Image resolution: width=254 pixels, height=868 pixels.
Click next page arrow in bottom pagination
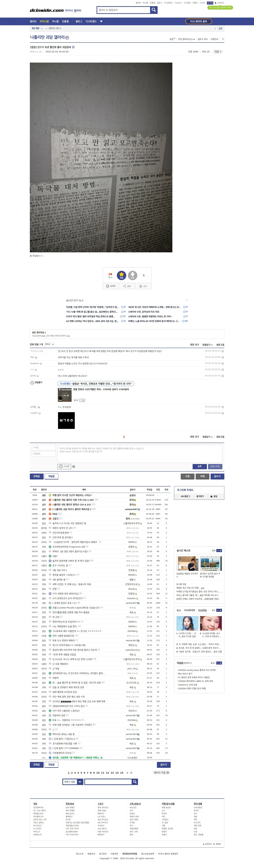pyautogui.click(x=127, y=773)
